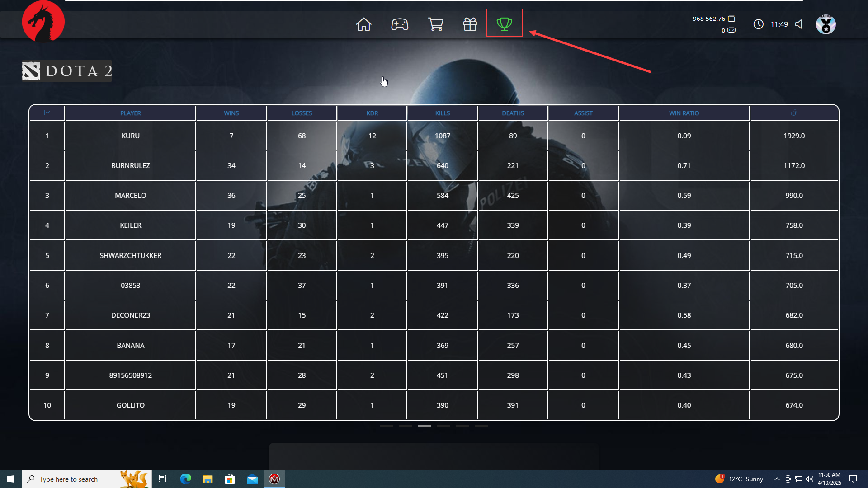Open the shopping cart store

pos(435,24)
